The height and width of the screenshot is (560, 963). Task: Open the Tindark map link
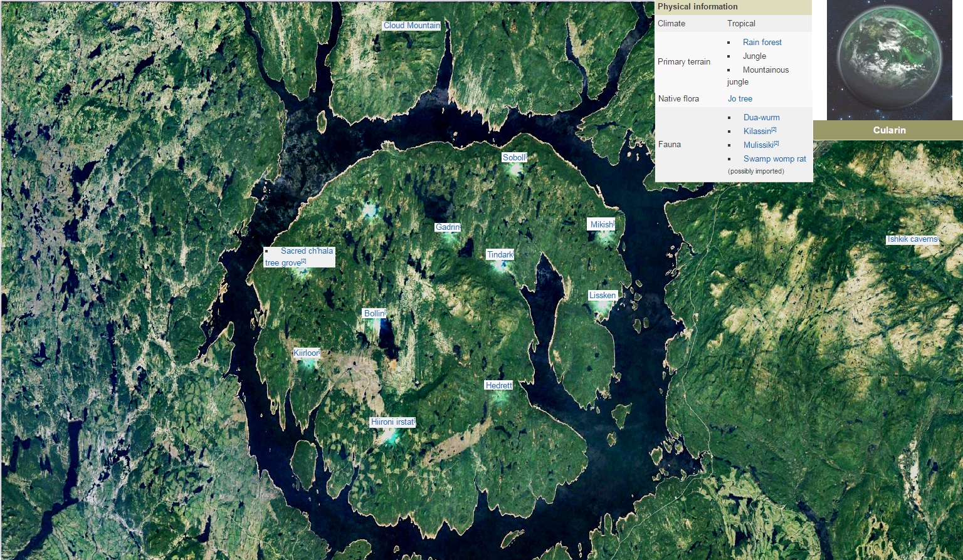click(500, 255)
